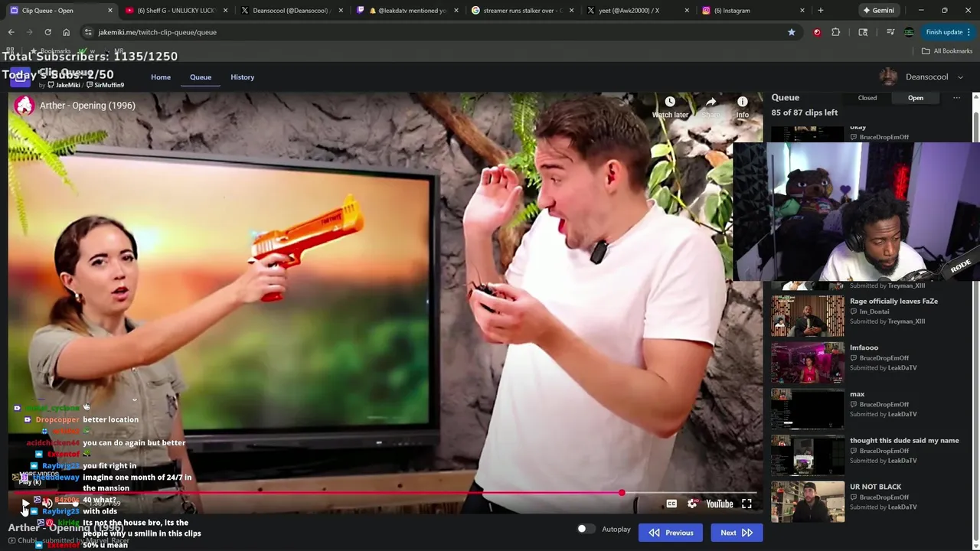Open browser home page icon
This screenshot has width=980, height=551.
tap(66, 32)
